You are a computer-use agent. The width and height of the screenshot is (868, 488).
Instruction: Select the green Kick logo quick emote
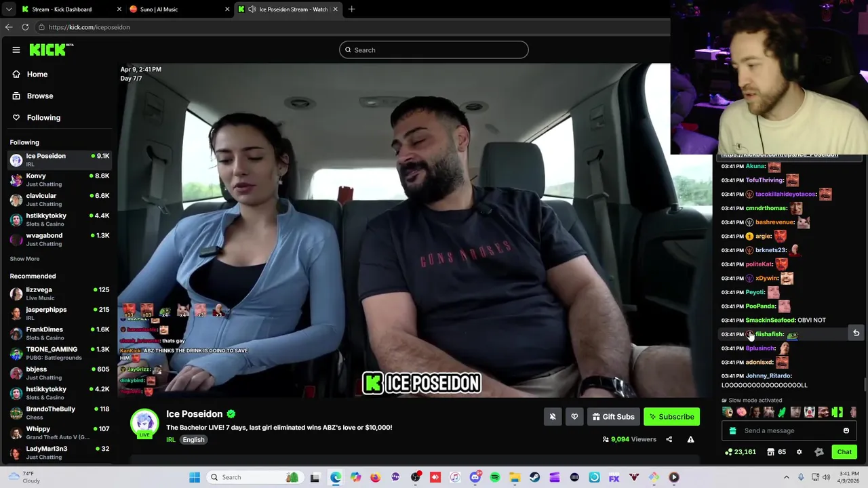(x=837, y=412)
